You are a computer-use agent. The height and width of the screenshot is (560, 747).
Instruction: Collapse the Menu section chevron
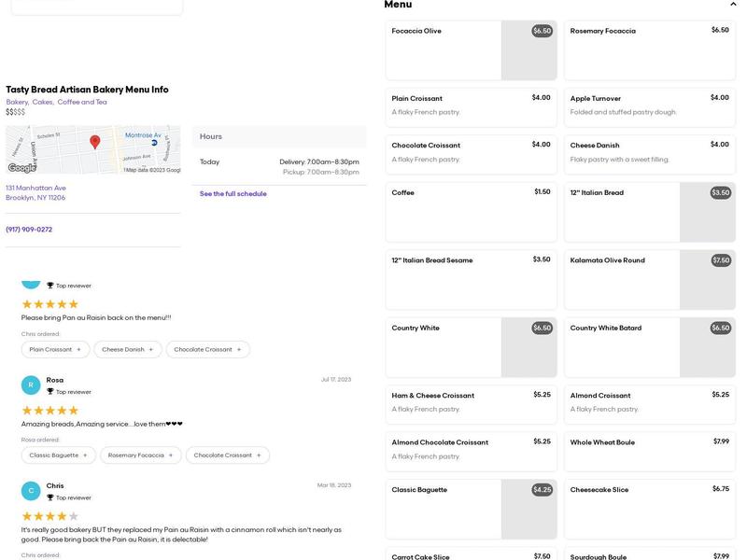(733, 5)
